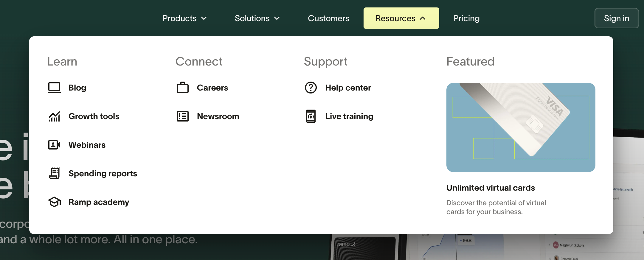Select the Webinars video camera icon
The width and height of the screenshot is (644, 260).
click(54, 145)
